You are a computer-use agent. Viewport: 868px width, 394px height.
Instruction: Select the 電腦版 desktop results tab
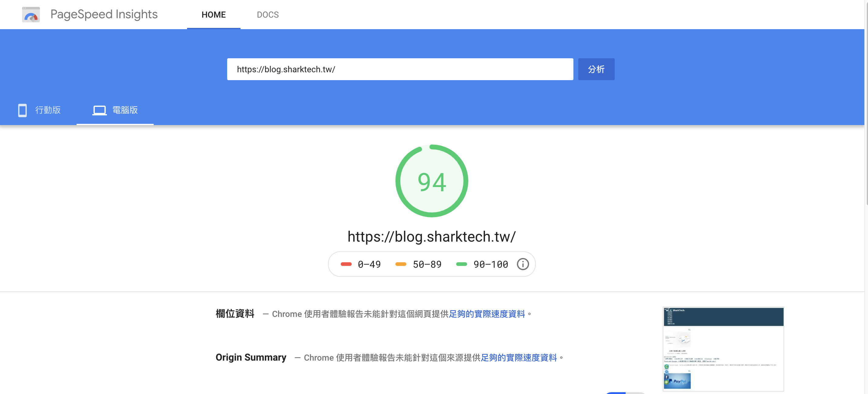pos(115,110)
